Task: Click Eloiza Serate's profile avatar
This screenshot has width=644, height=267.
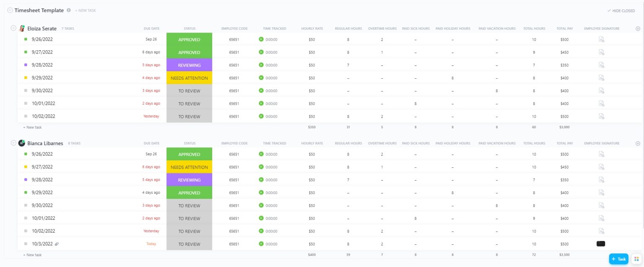Action: tap(23, 28)
